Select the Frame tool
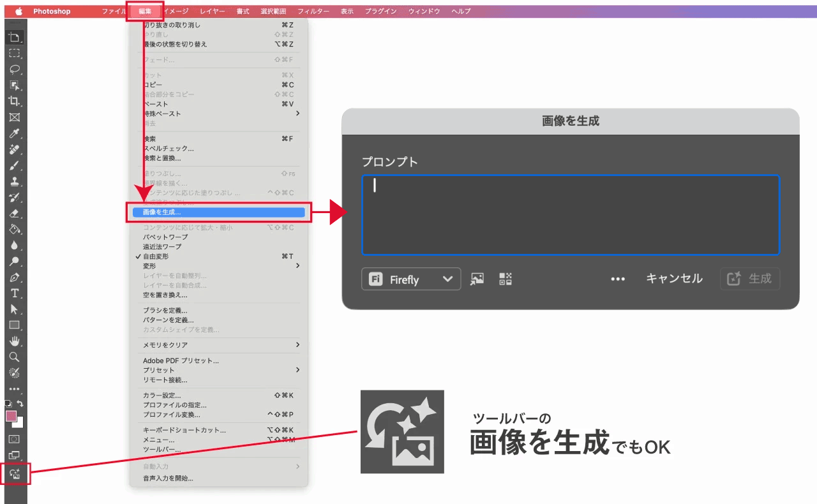The image size is (817, 504). tap(15, 117)
